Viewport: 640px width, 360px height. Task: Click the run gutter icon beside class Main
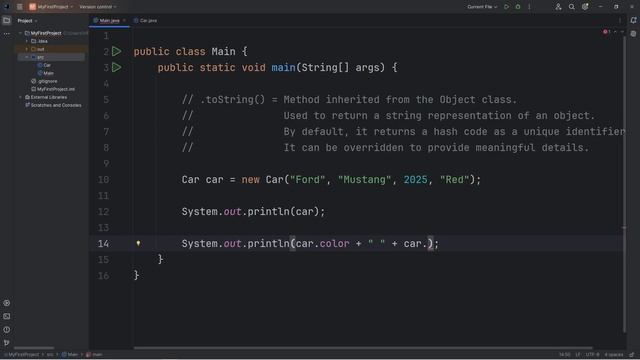pyautogui.click(x=117, y=51)
